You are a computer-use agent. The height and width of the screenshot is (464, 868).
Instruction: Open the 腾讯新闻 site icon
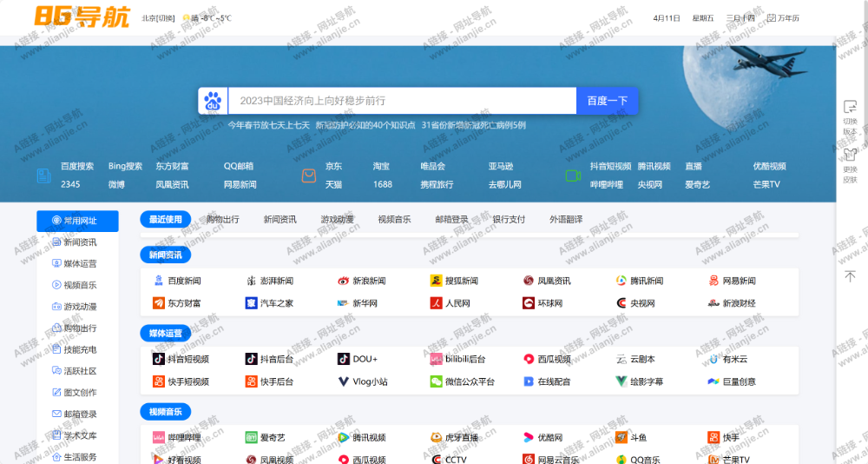pyautogui.click(x=621, y=281)
